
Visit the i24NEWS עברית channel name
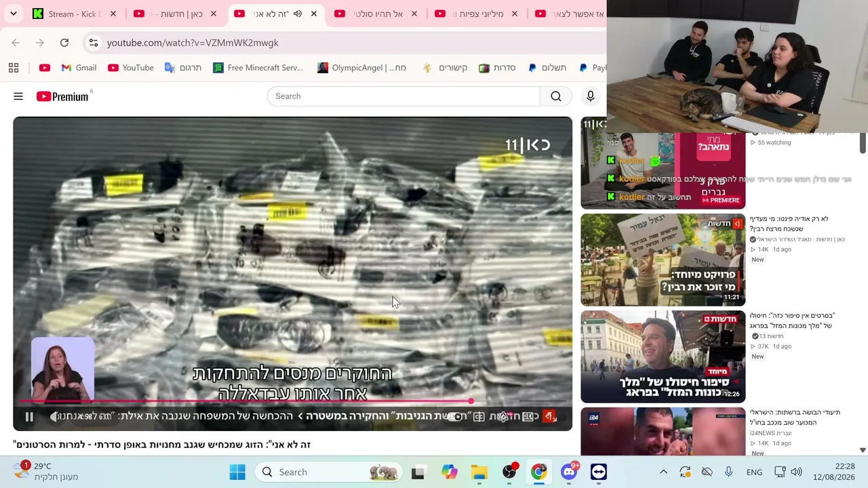[770, 433]
